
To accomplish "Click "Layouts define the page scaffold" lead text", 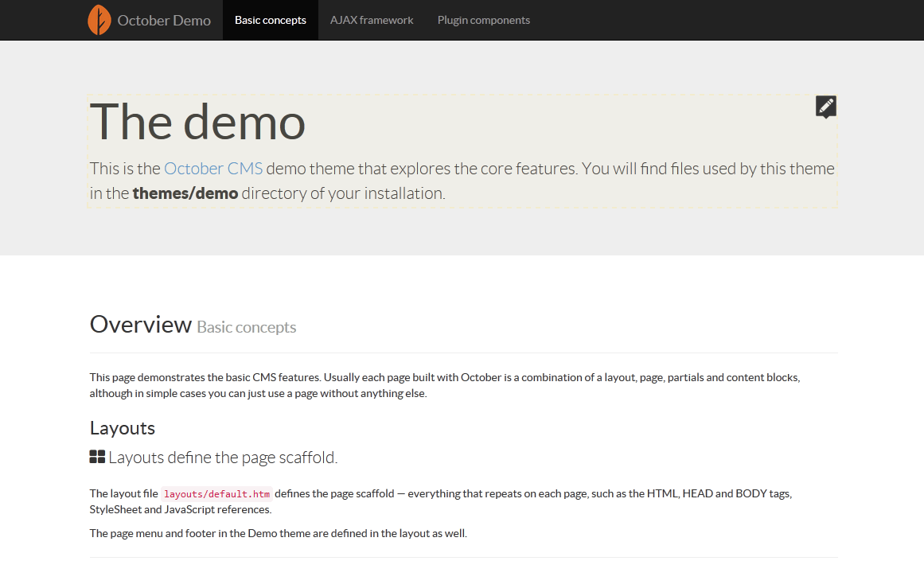I will pos(223,458).
